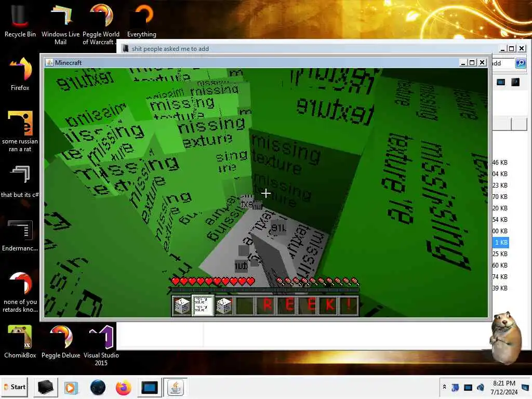Image resolution: width=532 pixels, height=399 pixels.
Task: Open the Windows Live Mail desktop icon
Action: click(60, 24)
